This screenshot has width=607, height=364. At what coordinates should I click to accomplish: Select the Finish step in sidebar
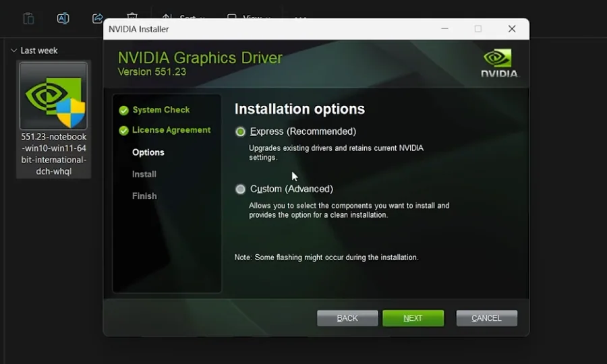(x=144, y=195)
